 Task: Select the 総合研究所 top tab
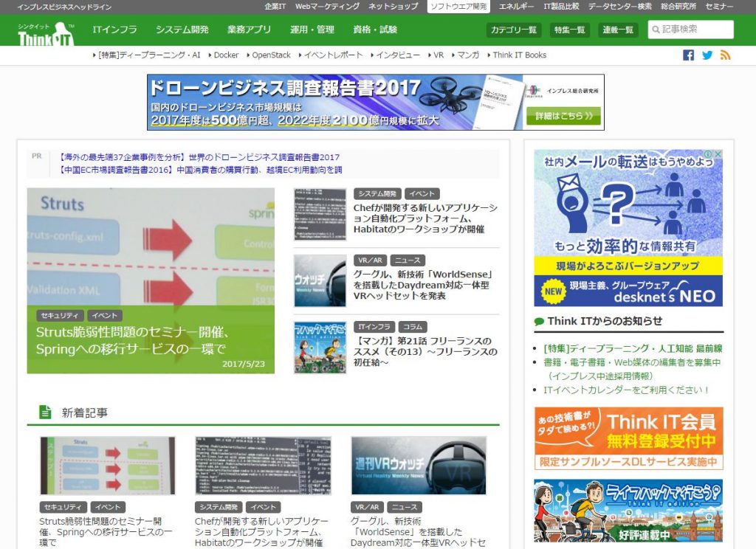[x=678, y=7]
